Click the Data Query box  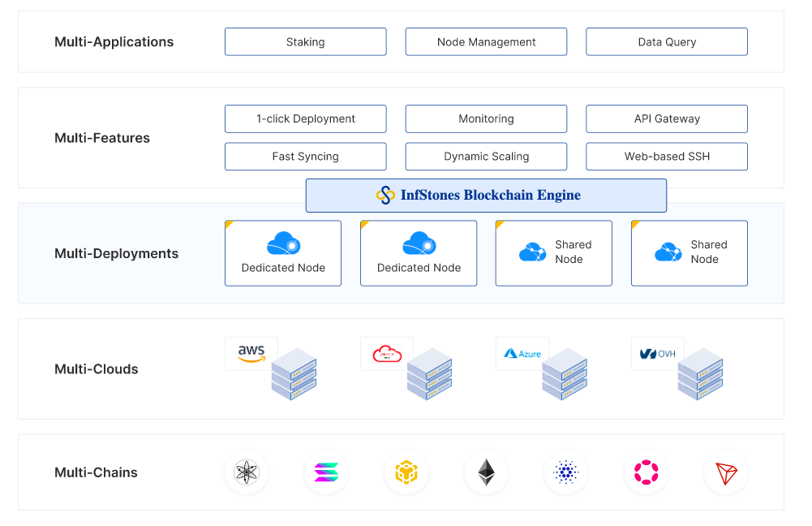coord(667,42)
